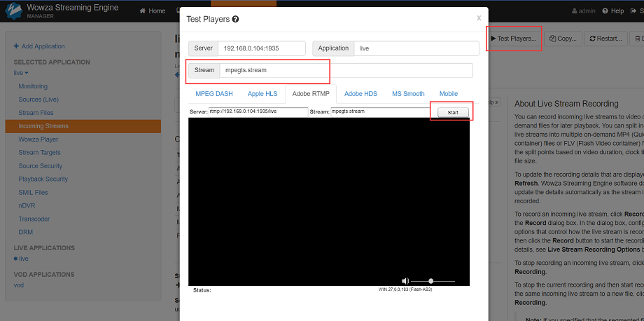
Task: Open DRM in the sidebar
Action: coord(25,232)
